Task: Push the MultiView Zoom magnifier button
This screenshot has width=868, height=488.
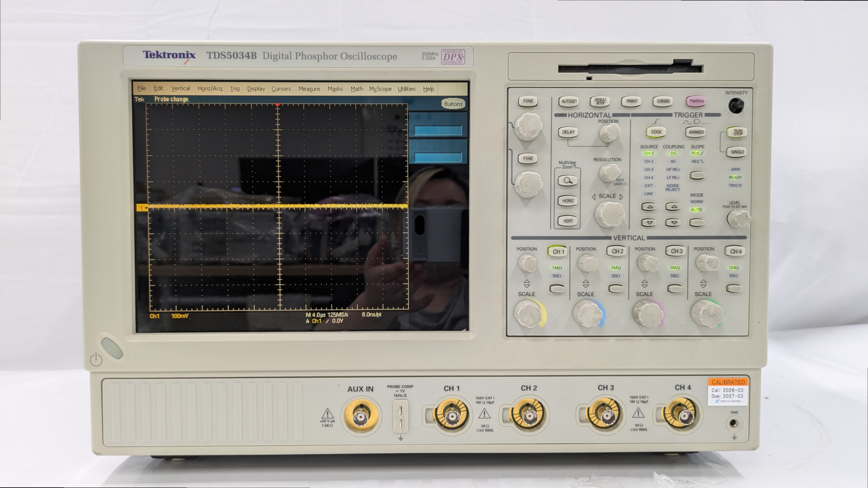Action: coord(568,180)
